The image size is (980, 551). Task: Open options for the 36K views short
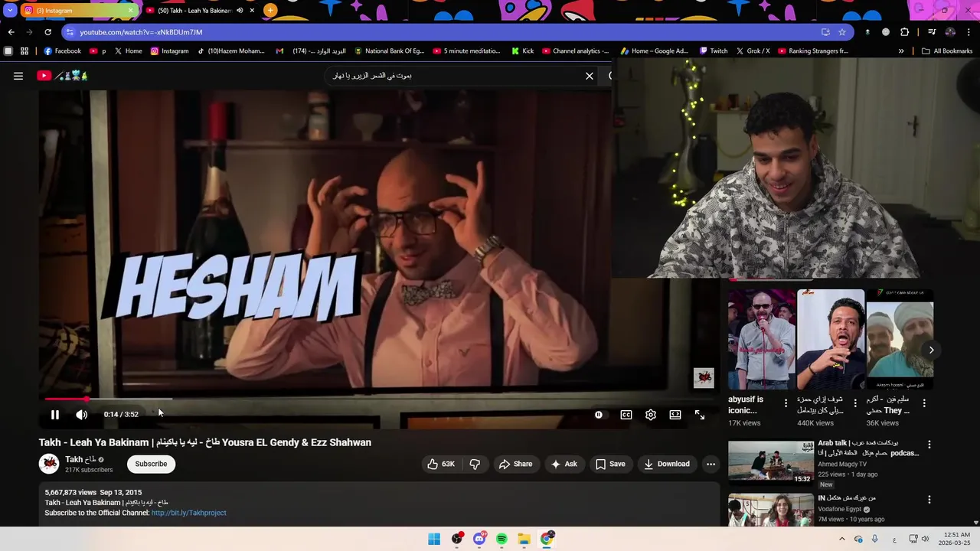pyautogui.click(x=924, y=403)
